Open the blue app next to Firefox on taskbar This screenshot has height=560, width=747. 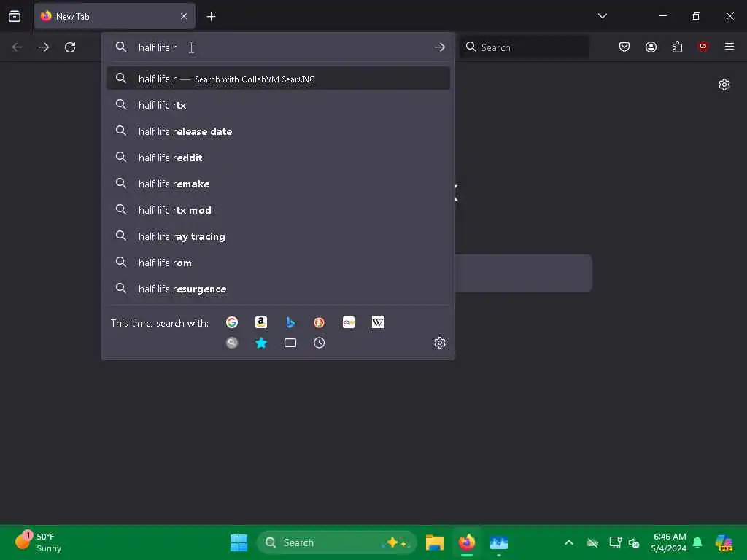(x=499, y=542)
